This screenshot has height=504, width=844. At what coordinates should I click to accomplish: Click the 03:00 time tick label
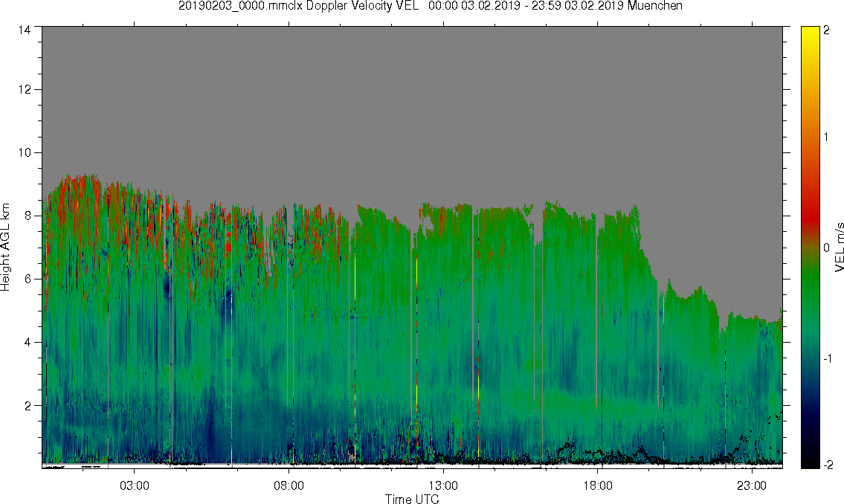(134, 485)
